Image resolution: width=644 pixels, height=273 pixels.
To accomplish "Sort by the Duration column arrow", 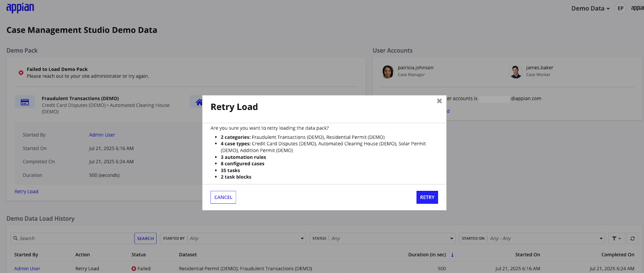I will (452, 254).
